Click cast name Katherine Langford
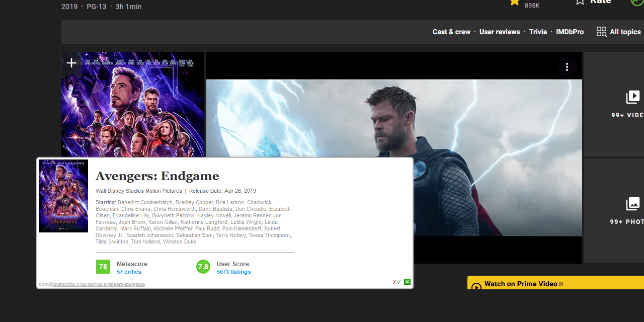 click(204, 222)
